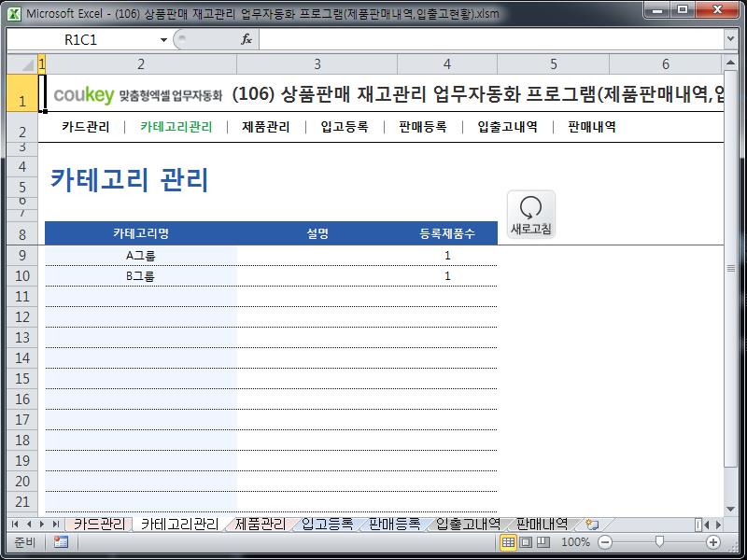Click the vertical scrollbar down arrow
The height and width of the screenshot is (560, 747).
click(730, 510)
